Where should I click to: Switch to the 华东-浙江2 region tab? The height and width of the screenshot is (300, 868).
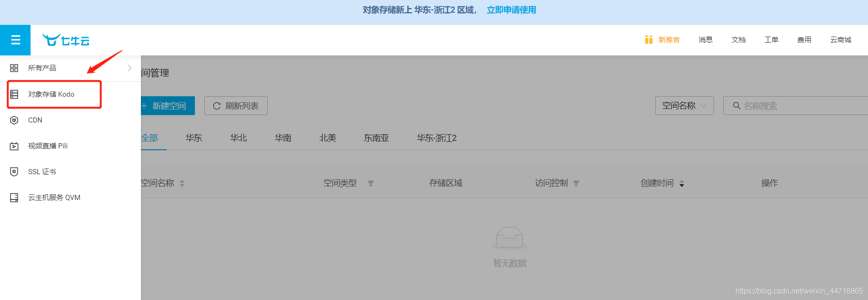tap(437, 138)
